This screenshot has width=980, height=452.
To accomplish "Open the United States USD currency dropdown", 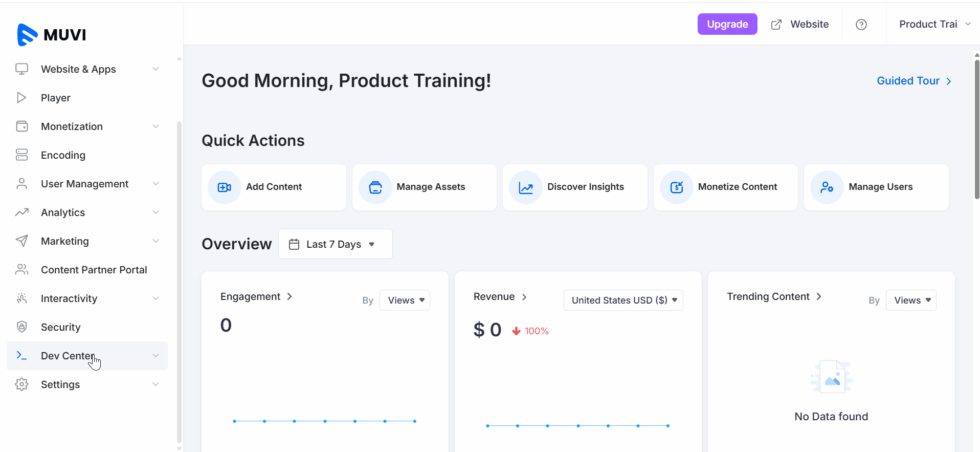I will [623, 300].
